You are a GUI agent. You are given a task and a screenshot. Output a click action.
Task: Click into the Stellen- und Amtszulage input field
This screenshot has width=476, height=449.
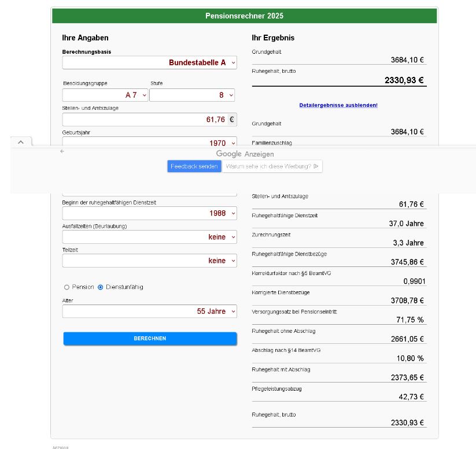click(x=143, y=120)
